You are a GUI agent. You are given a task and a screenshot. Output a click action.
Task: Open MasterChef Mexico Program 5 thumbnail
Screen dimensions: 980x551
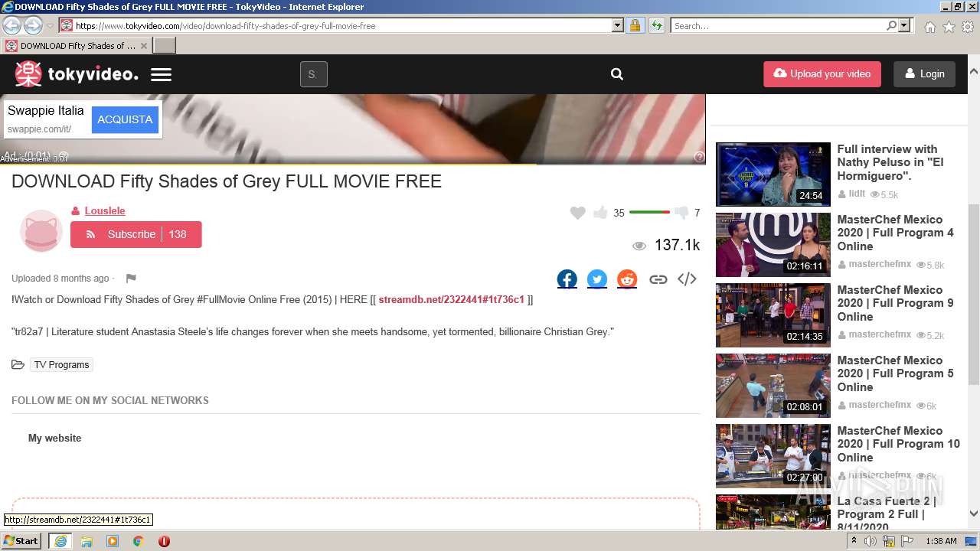coord(773,386)
